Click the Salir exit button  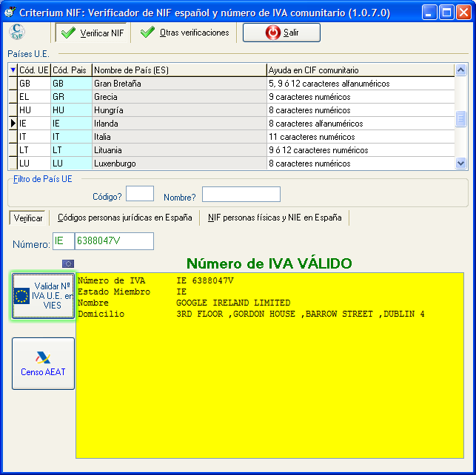coord(281,33)
